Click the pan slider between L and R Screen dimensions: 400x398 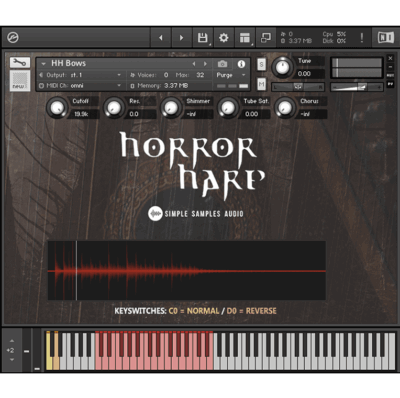point(298,87)
